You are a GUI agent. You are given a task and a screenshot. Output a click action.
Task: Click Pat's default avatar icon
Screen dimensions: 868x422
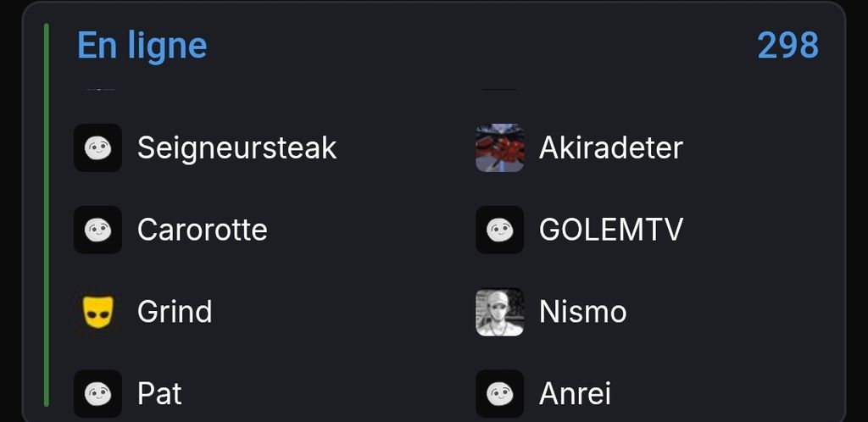[97, 393]
